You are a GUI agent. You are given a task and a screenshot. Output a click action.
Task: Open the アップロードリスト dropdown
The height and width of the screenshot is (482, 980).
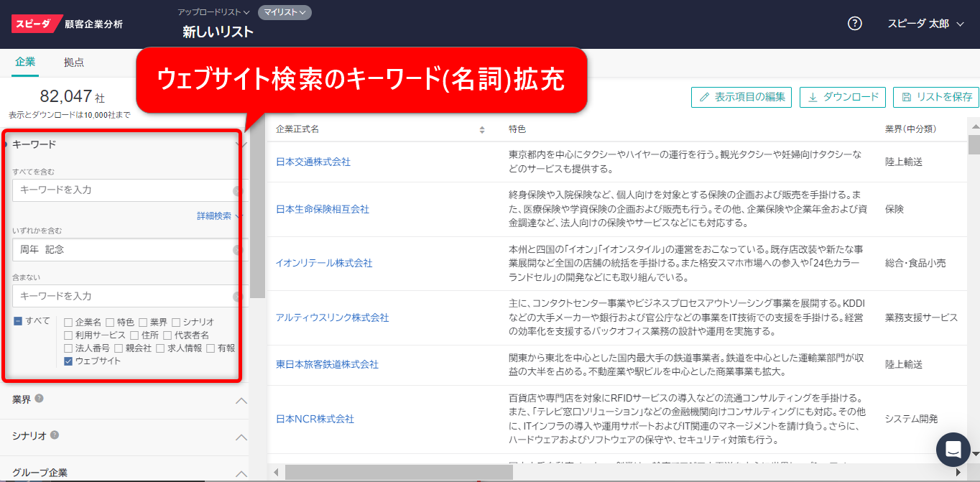(209, 12)
